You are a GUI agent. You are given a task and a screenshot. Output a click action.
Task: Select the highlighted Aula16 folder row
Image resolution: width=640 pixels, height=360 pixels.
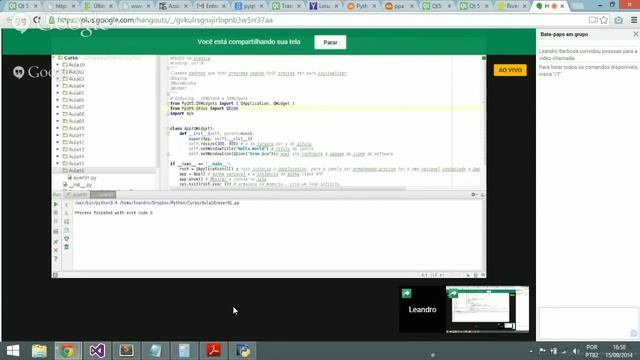coord(104,171)
